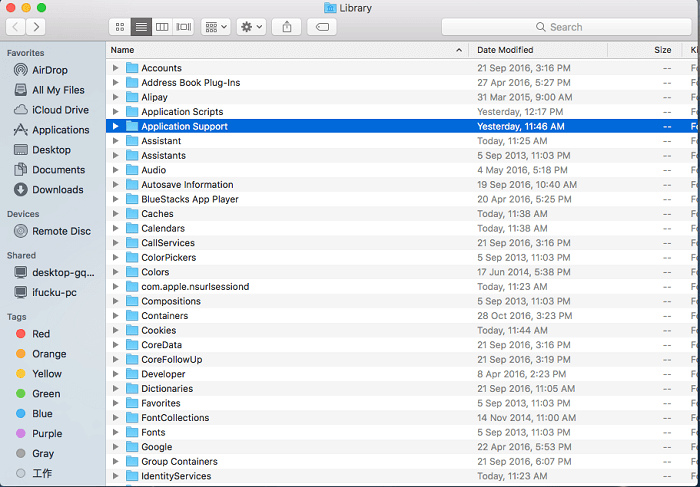Go back with the left arrow button

click(17, 27)
